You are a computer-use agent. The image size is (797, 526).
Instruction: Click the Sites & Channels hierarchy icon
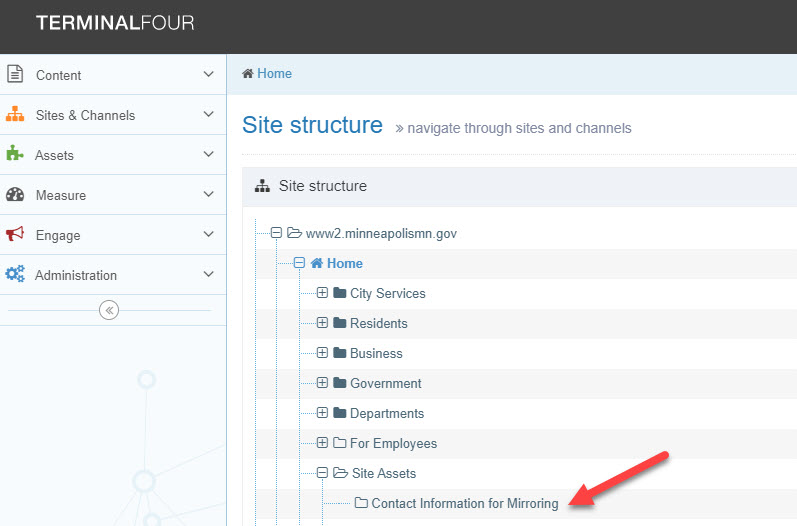pos(15,114)
